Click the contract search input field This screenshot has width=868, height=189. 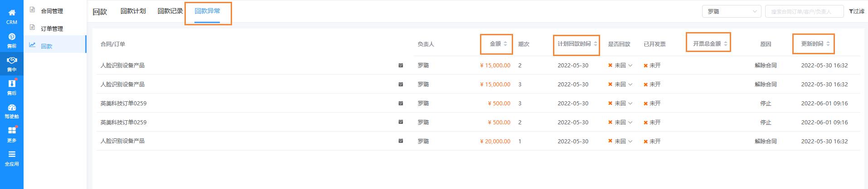point(804,11)
